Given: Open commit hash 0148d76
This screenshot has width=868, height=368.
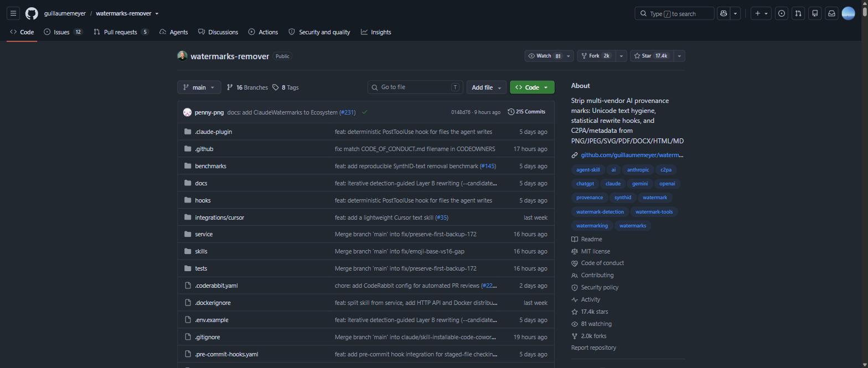Looking at the screenshot, I should [x=461, y=112].
